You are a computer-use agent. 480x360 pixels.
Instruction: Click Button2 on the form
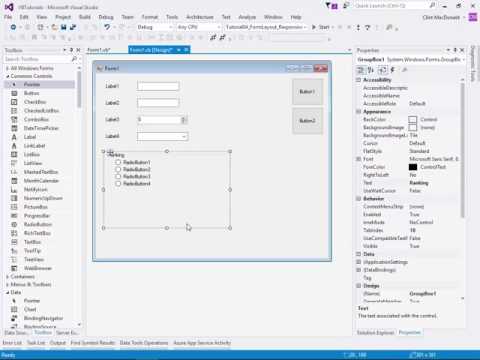coord(307,121)
